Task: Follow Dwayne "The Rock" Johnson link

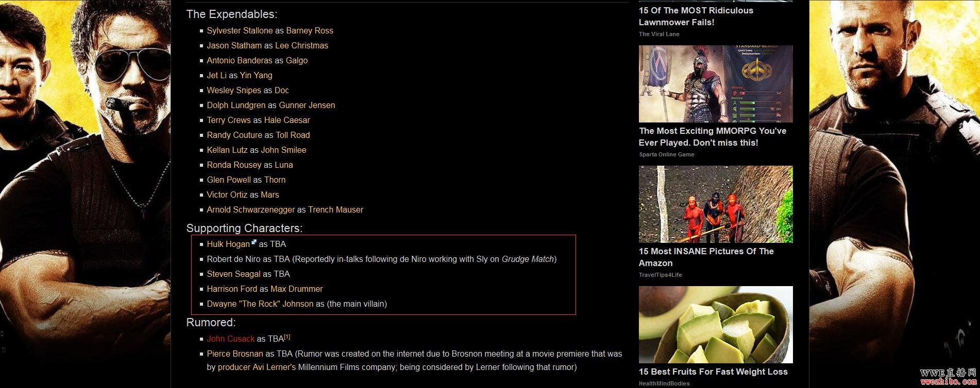Action: pyautogui.click(x=260, y=304)
